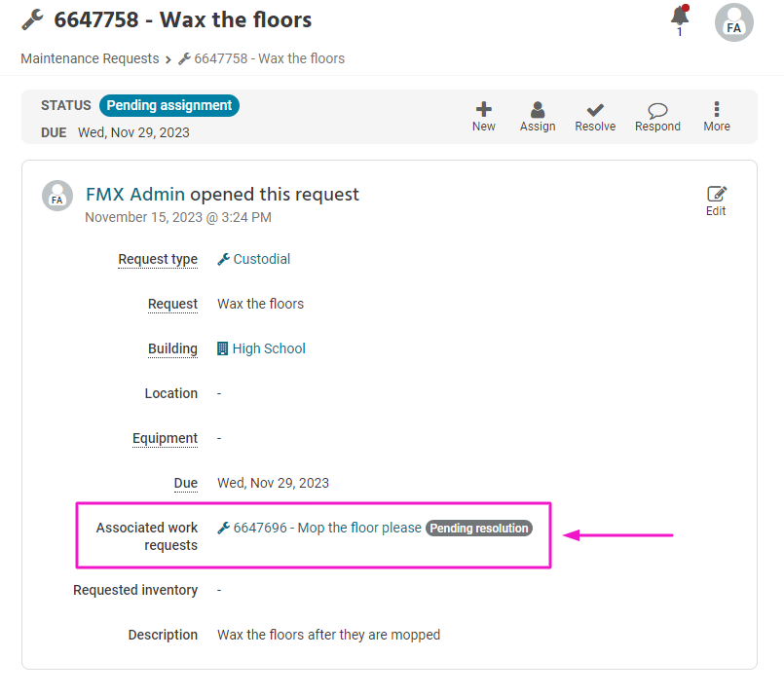Expand the More actions menu
This screenshot has height=695, width=784.
717,117
